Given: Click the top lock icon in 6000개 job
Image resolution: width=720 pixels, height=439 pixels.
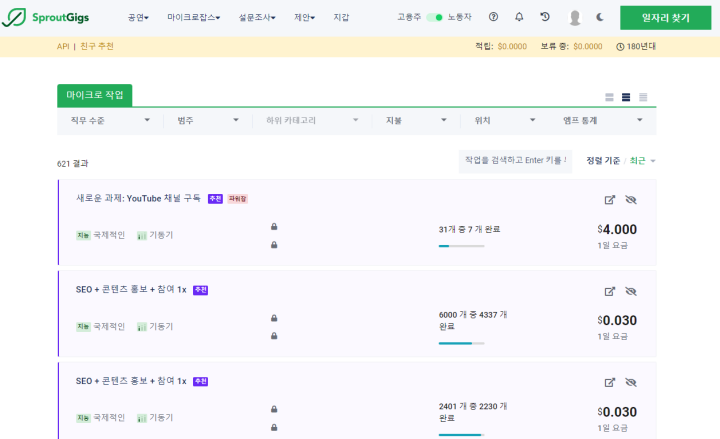Looking at the screenshot, I should coord(274,318).
